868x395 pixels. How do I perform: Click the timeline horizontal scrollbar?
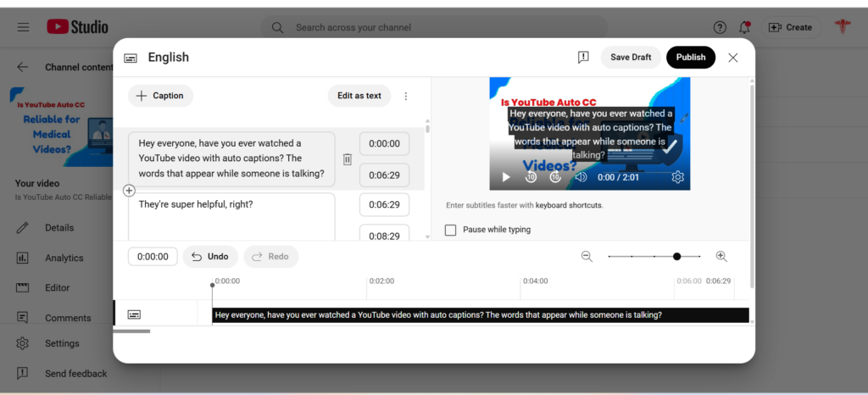coord(131,331)
